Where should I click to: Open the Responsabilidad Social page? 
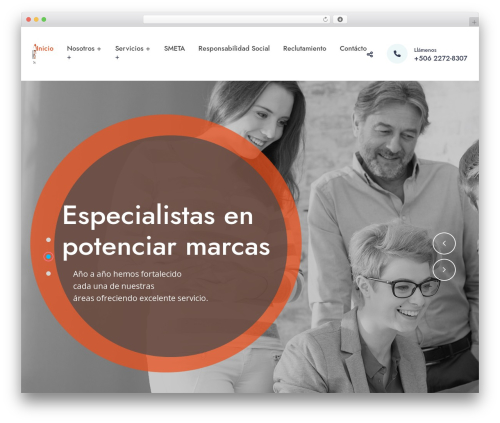(x=234, y=48)
